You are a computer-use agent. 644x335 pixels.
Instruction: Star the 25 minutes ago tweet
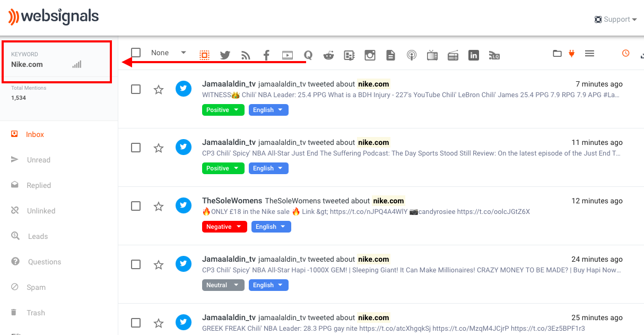158,323
